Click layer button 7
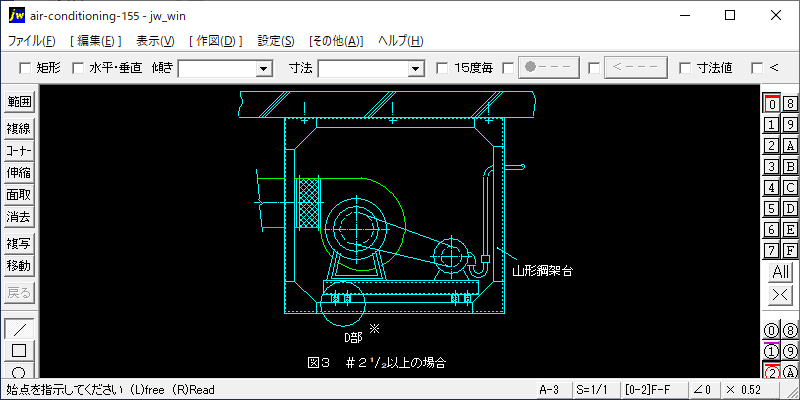 click(771, 251)
